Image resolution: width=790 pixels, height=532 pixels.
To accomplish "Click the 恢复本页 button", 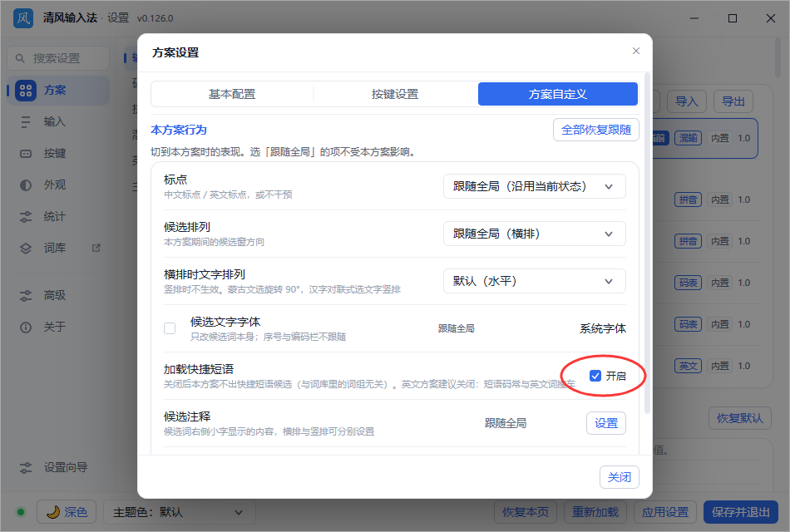I will pos(526,512).
